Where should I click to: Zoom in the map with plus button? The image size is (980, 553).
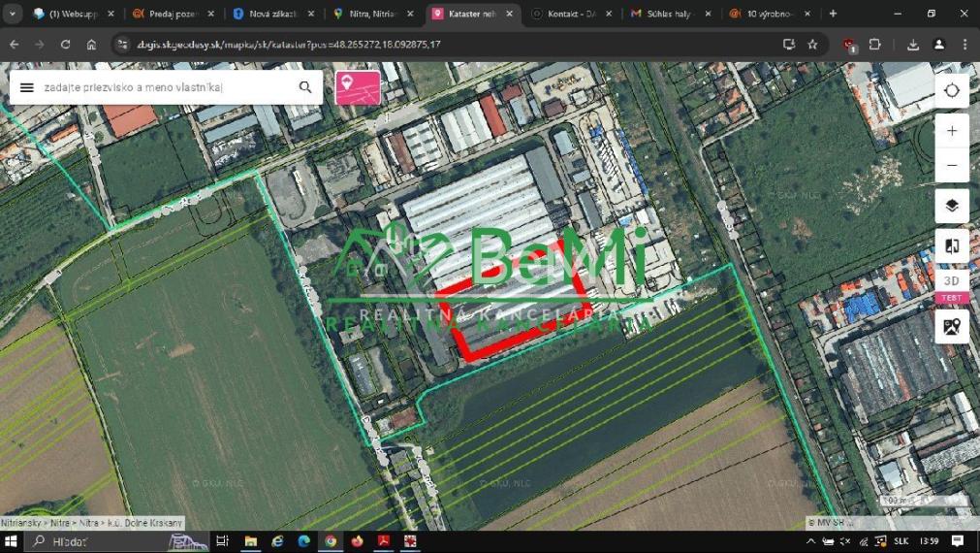(952, 131)
